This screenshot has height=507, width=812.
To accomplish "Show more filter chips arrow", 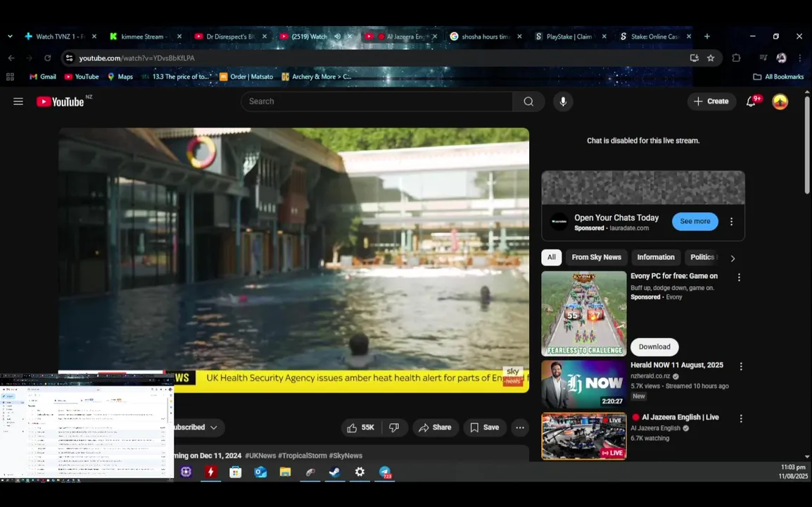I will (x=732, y=258).
